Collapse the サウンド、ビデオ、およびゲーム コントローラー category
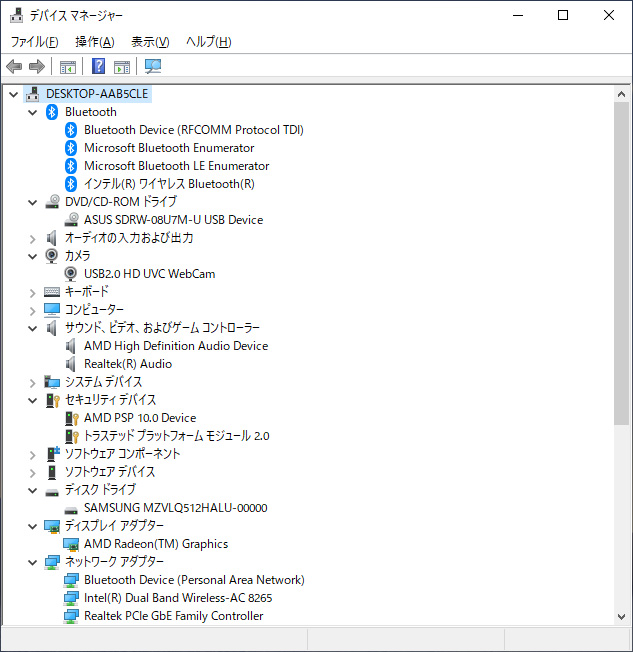Image resolution: width=633 pixels, height=652 pixels. [x=32, y=328]
